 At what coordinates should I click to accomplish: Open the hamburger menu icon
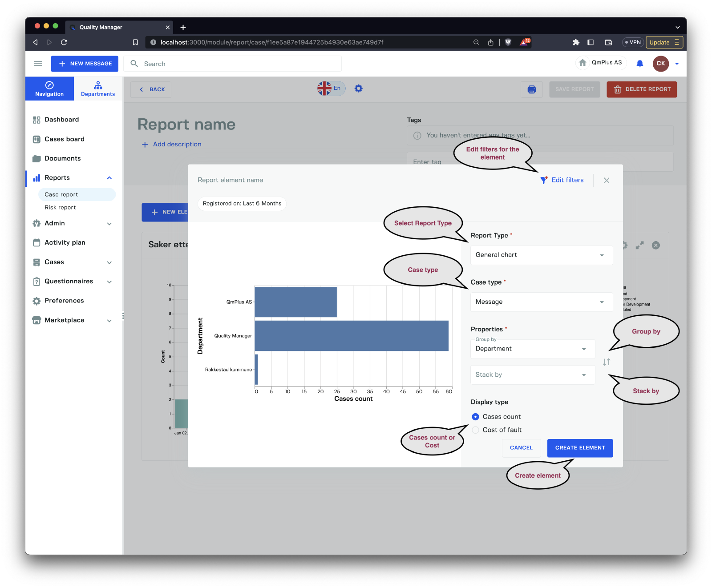38,64
